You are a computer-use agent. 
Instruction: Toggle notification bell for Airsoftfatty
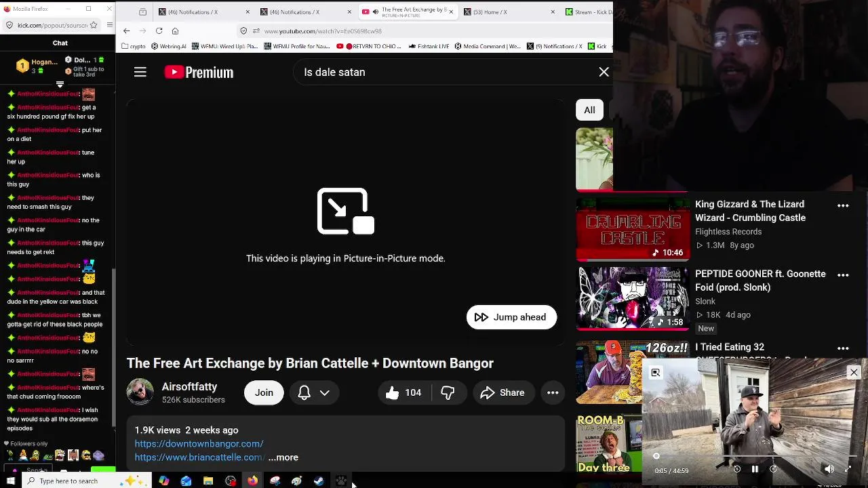(x=304, y=392)
